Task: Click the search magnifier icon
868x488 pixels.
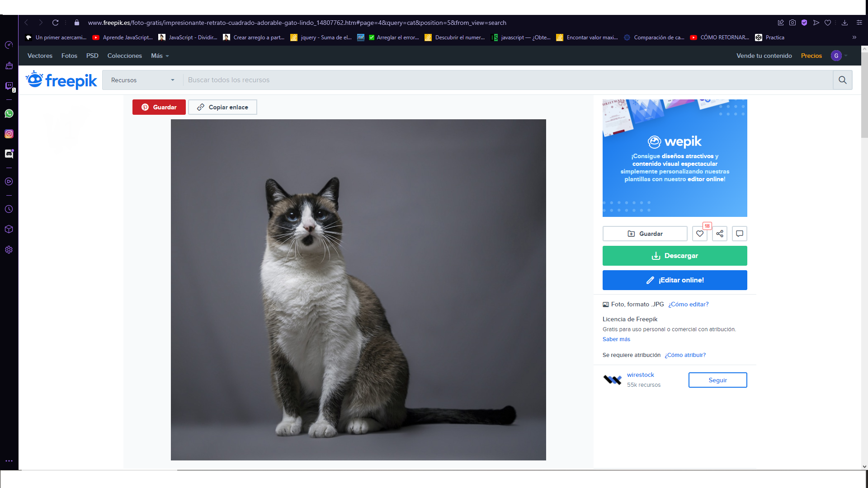Action: point(843,80)
